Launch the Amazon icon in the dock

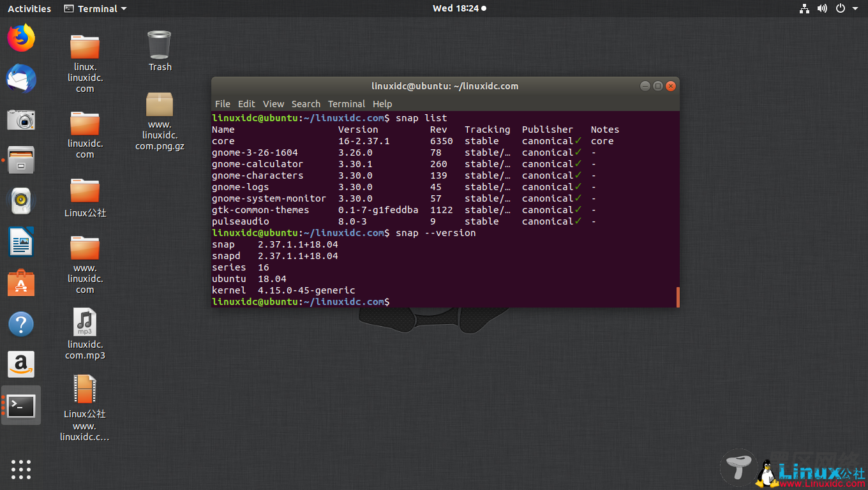click(x=21, y=364)
